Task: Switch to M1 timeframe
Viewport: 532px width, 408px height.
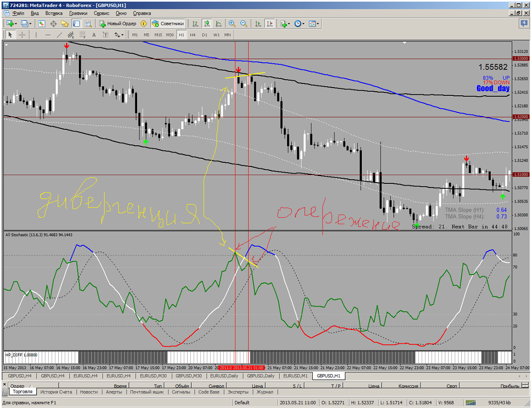Action: pos(135,34)
